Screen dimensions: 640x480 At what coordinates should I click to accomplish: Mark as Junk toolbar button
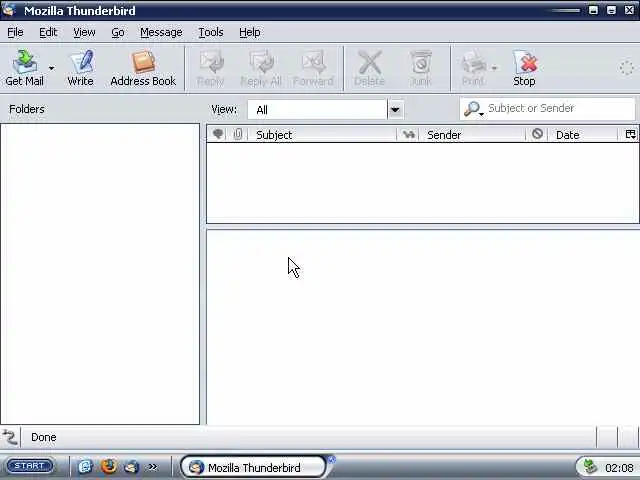(420, 68)
